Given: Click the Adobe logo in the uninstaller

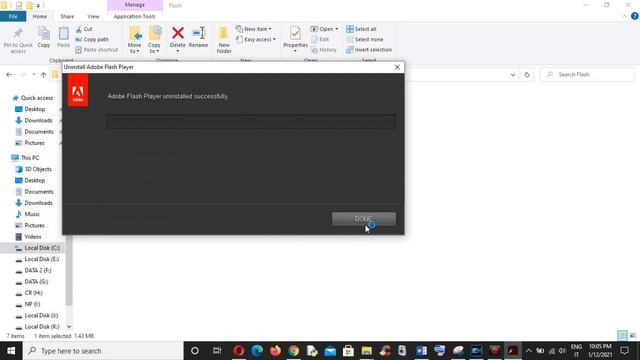Looking at the screenshot, I should pyautogui.click(x=78, y=90).
